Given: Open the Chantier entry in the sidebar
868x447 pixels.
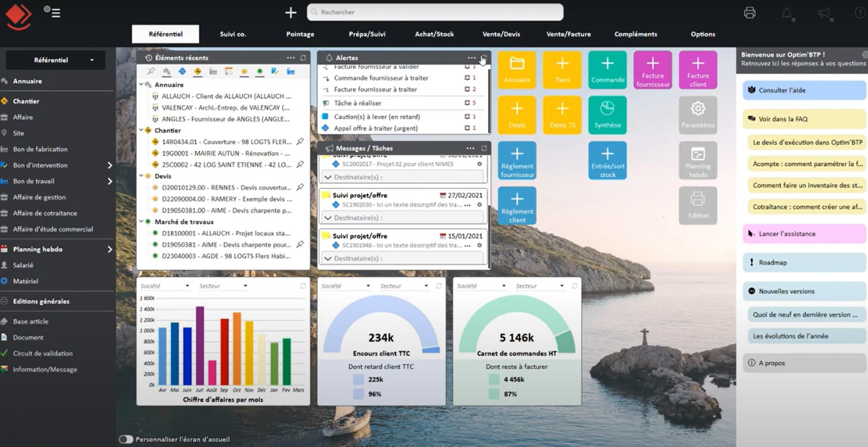Looking at the screenshot, I should point(26,101).
